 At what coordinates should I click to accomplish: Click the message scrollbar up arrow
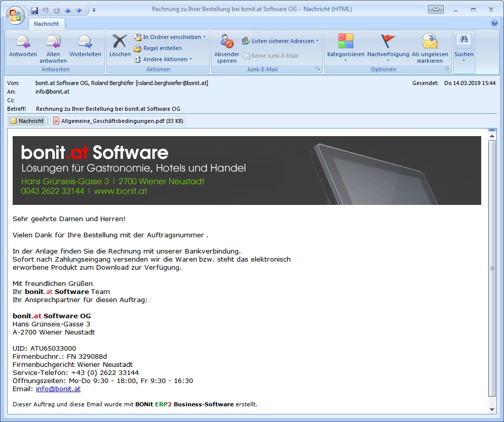(492, 136)
